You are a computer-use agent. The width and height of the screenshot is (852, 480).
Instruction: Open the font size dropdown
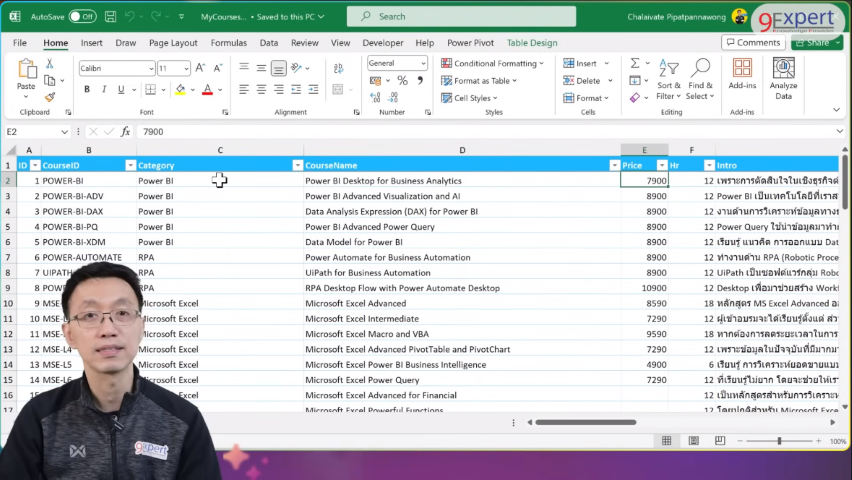[x=186, y=68]
